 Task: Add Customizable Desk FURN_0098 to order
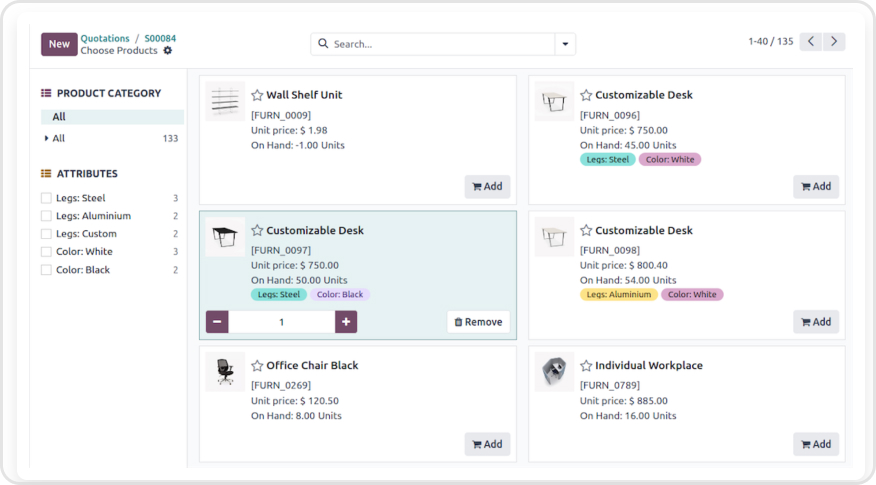click(816, 322)
